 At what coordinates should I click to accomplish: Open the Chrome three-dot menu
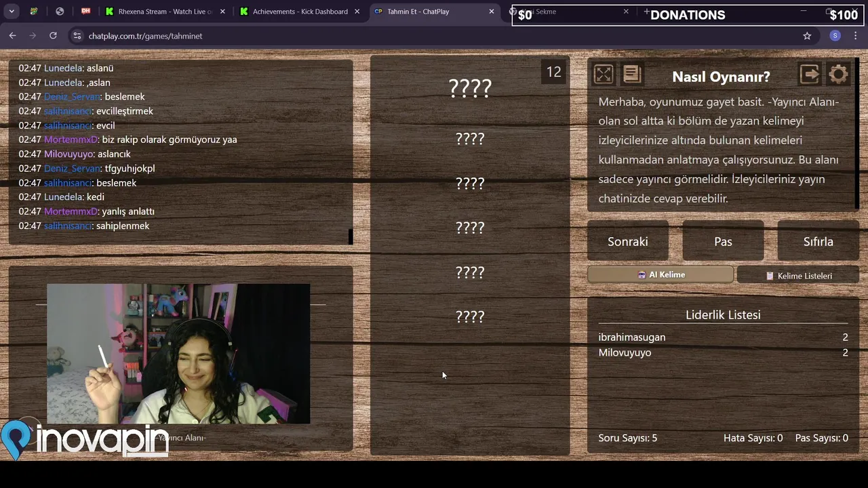click(x=856, y=36)
